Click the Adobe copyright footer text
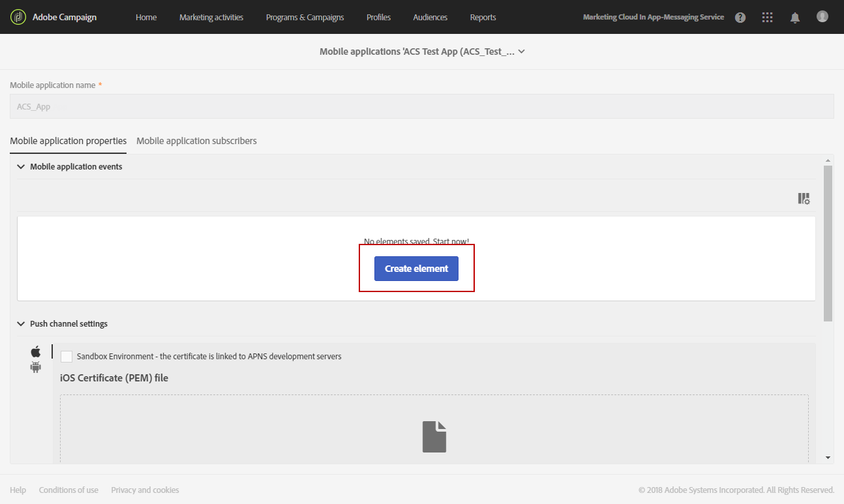The image size is (844, 504). point(736,490)
